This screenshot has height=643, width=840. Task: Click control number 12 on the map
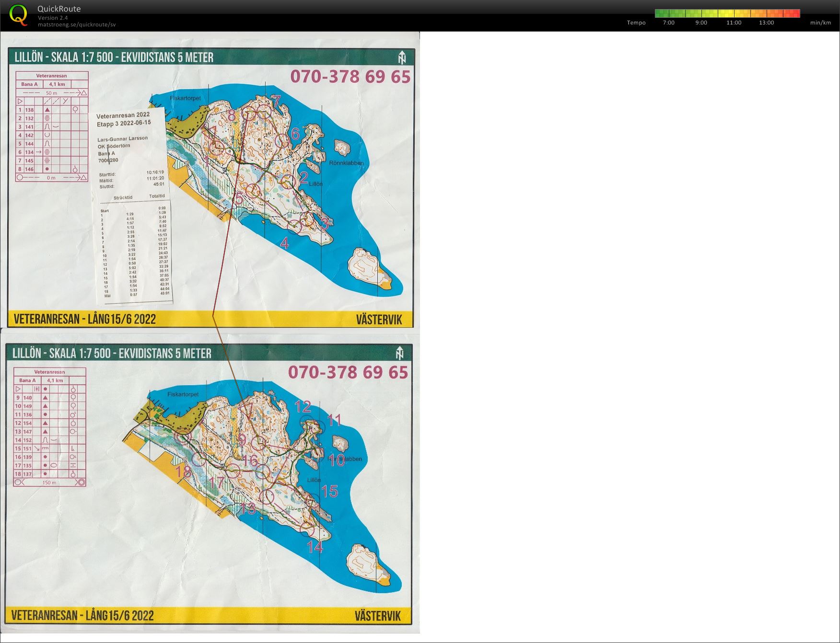point(303,407)
